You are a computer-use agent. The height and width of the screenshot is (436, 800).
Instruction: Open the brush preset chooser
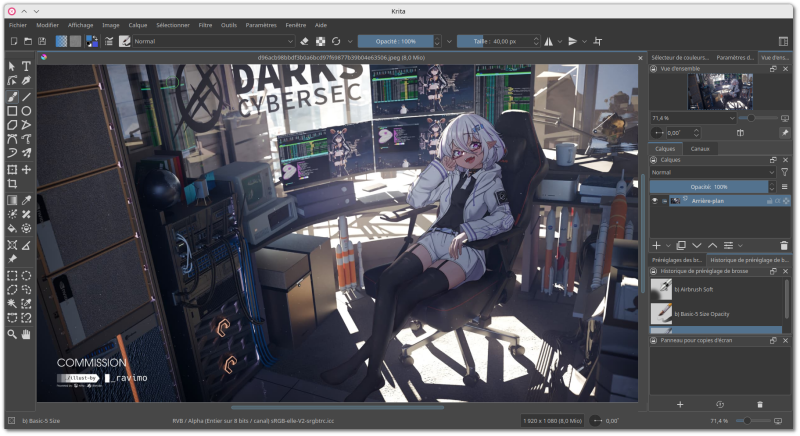coord(124,41)
